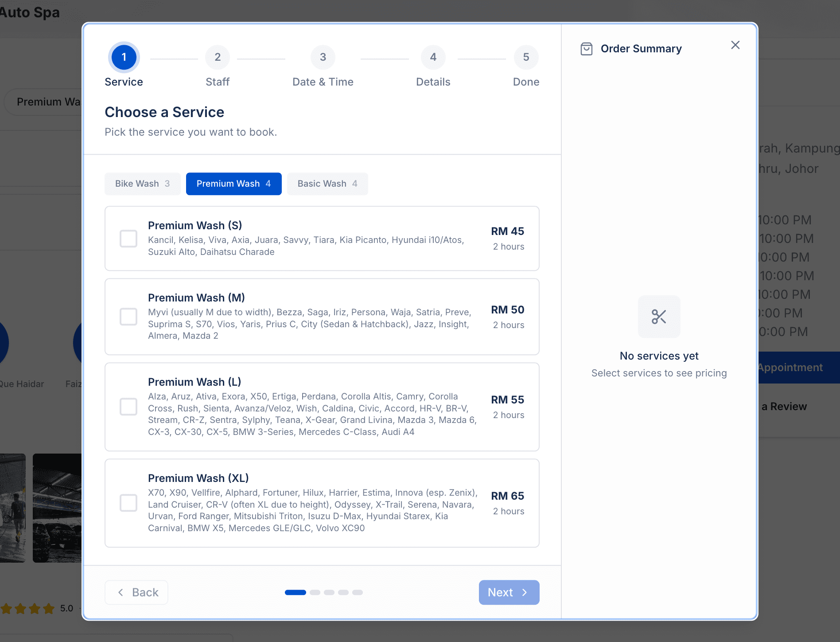Click the Que Haidar staff name in background
The width and height of the screenshot is (840, 642).
coord(22,384)
